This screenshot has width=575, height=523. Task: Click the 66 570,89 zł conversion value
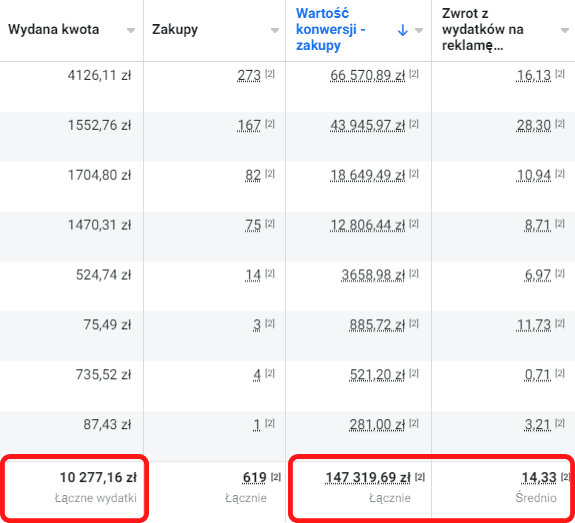(367, 76)
